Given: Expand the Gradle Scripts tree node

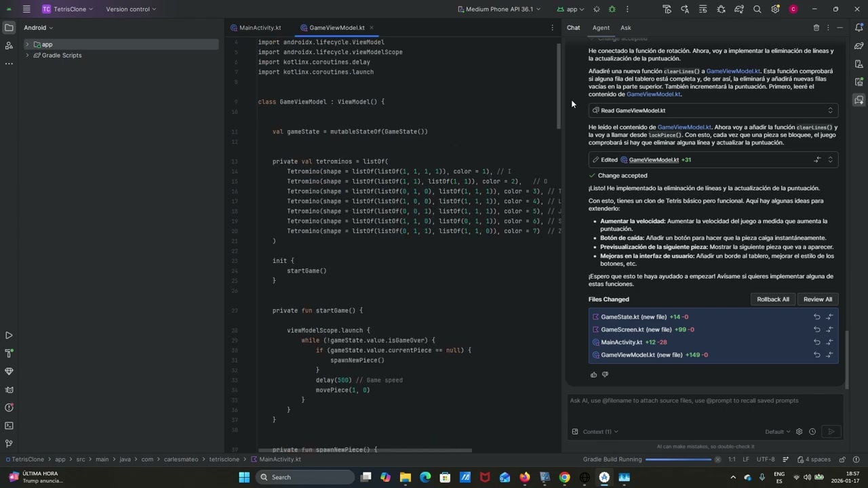Looking at the screenshot, I should tap(27, 56).
